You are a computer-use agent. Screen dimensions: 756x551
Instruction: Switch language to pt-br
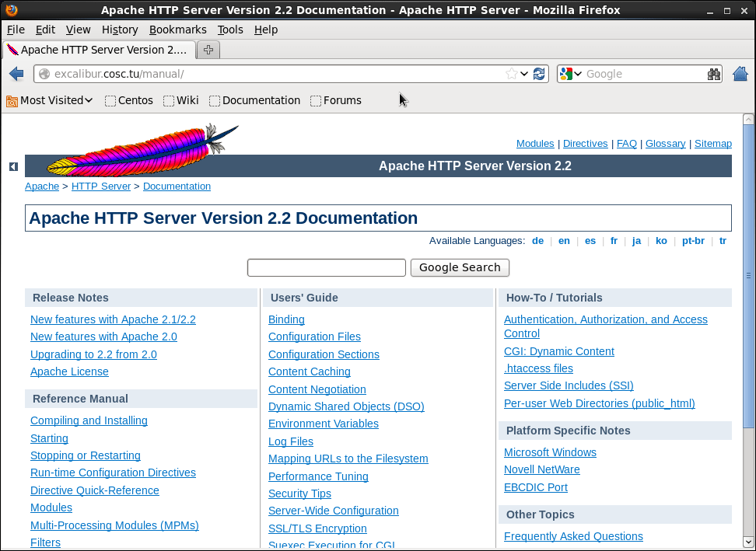click(x=693, y=241)
